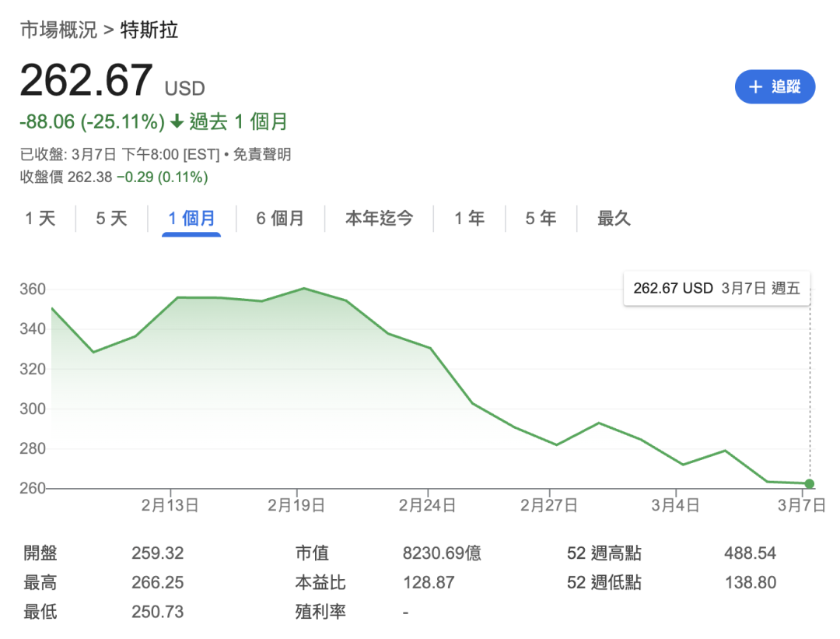Click the 殖利率 label
The image size is (840, 639).
pyautogui.click(x=320, y=612)
